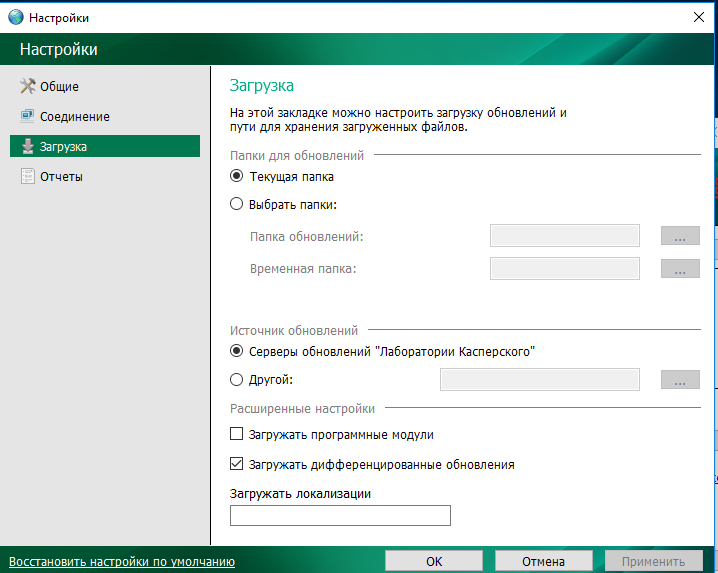Browse for Другой update source
The width and height of the screenshot is (718, 573).
pyautogui.click(x=680, y=379)
